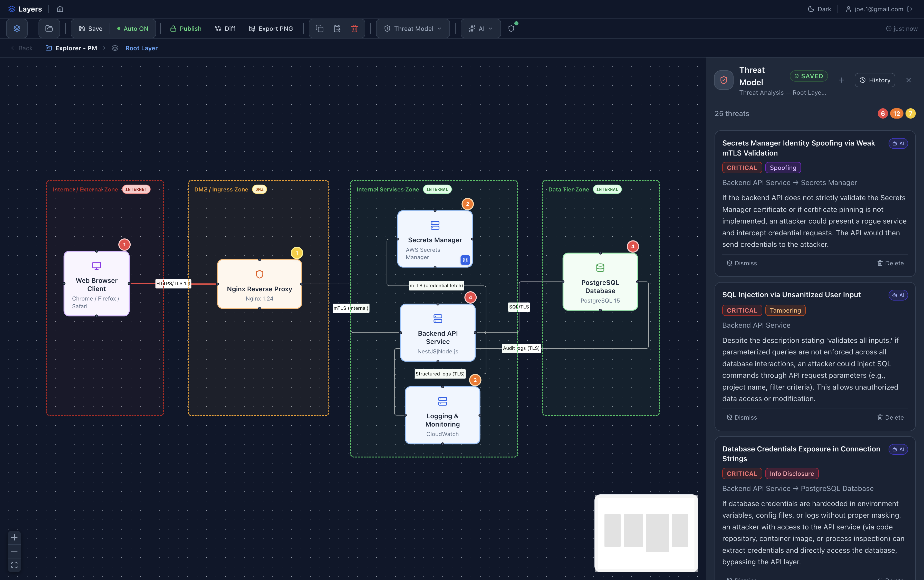Click the fit-to-view canvas icon

pos(14,565)
